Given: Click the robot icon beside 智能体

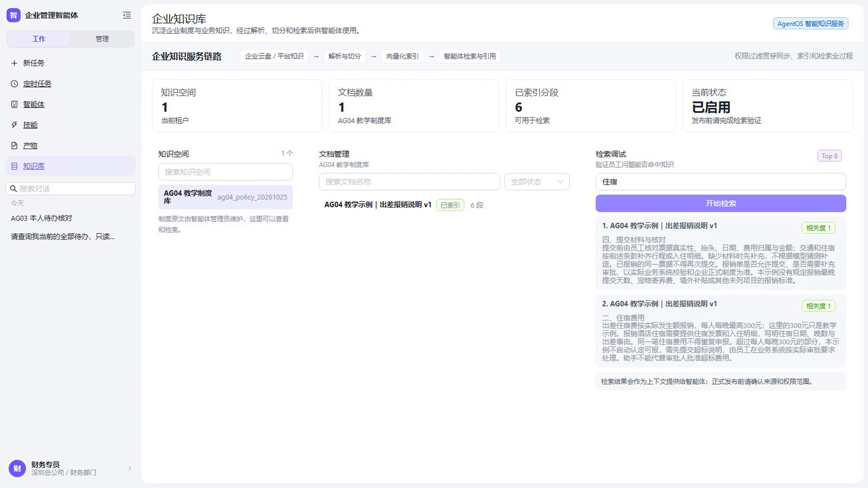Looking at the screenshot, I should coord(14,104).
